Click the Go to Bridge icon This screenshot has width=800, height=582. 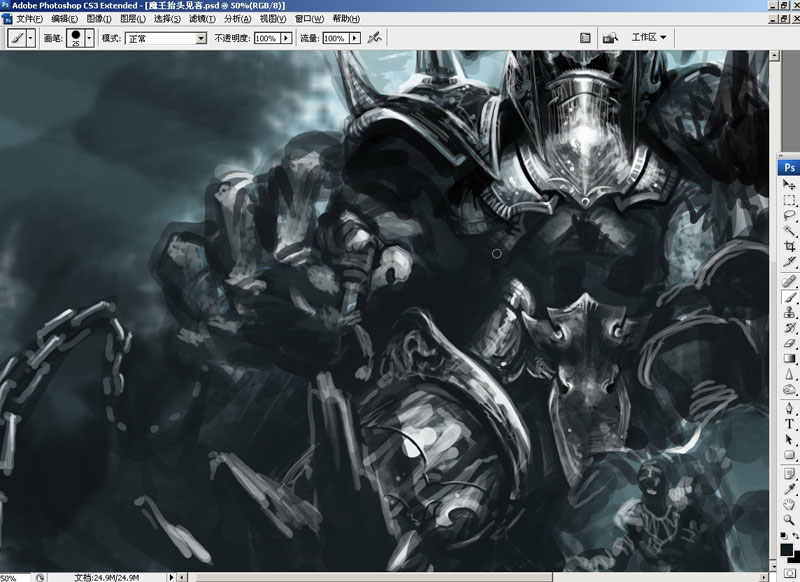(x=610, y=38)
